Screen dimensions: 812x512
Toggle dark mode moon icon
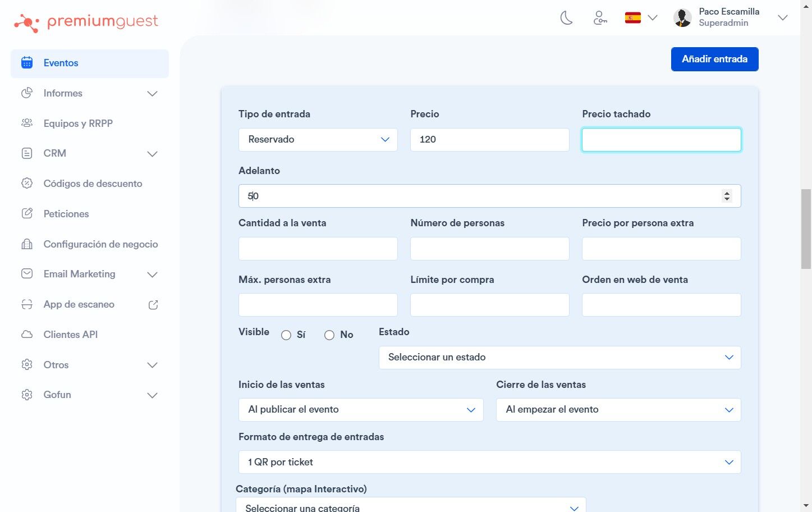point(567,18)
